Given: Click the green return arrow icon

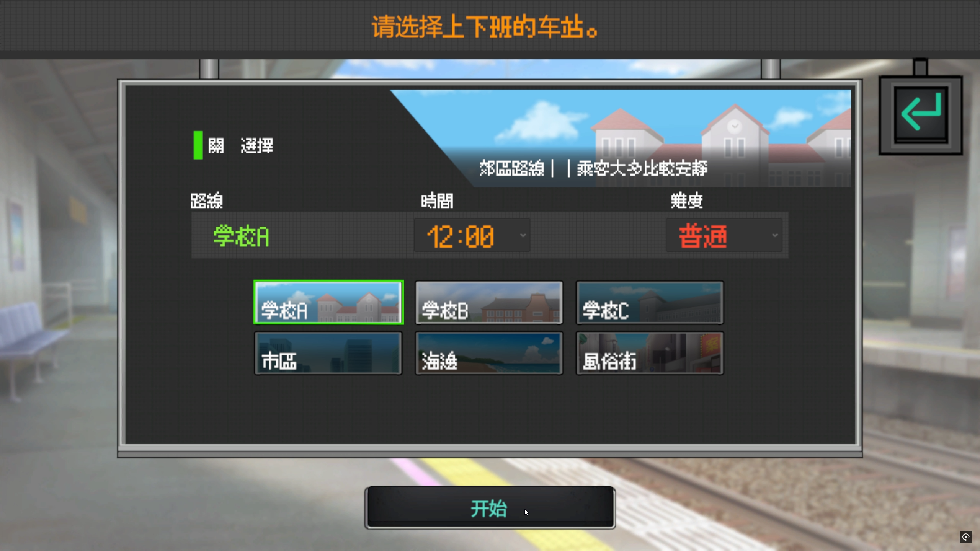Looking at the screenshot, I should pos(921,114).
